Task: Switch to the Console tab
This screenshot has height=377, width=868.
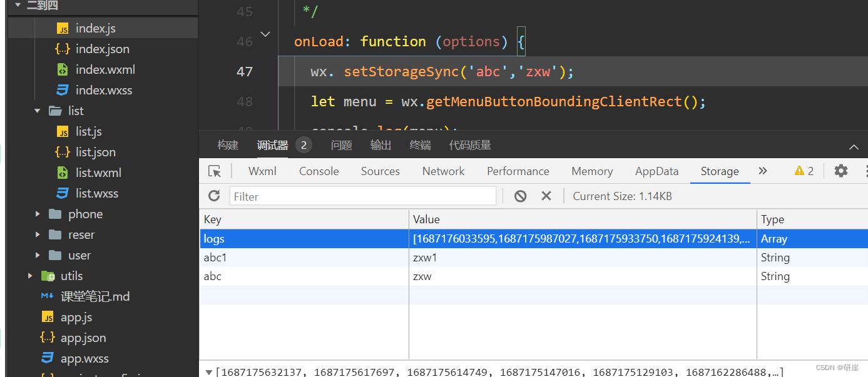Action: [x=319, y=171]
